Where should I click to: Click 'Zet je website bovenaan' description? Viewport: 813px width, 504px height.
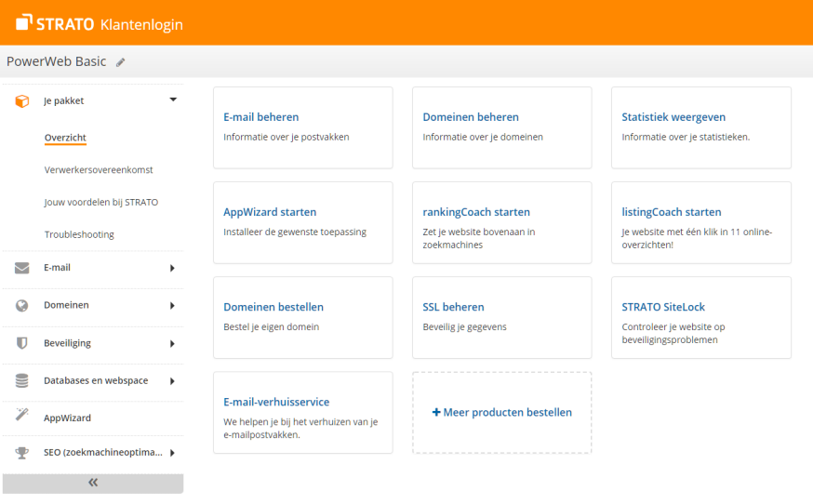(478, 238)
